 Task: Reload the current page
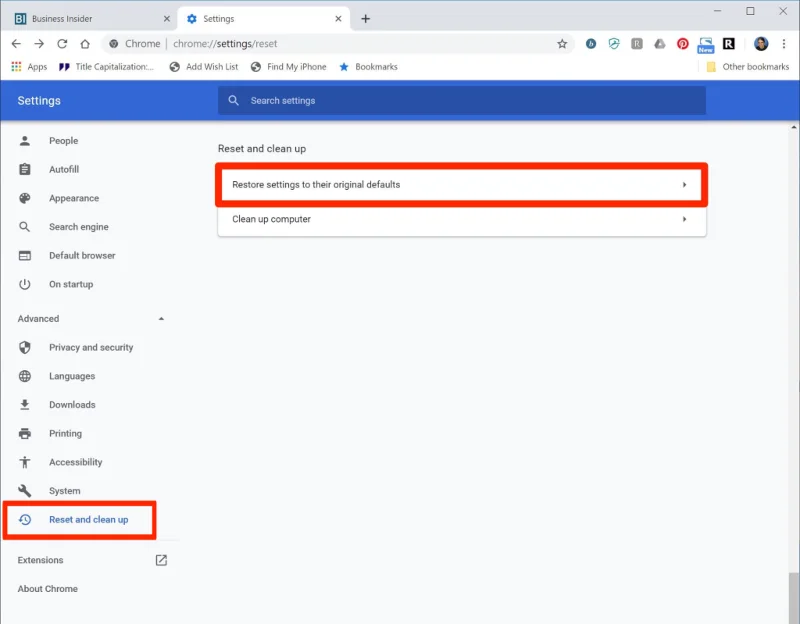(x=62, y=44)
